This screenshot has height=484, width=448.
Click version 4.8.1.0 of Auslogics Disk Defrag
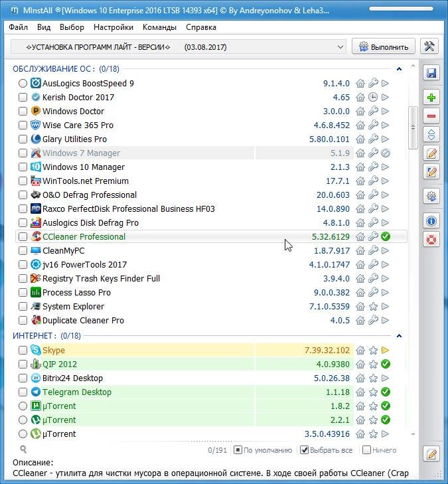336,223
